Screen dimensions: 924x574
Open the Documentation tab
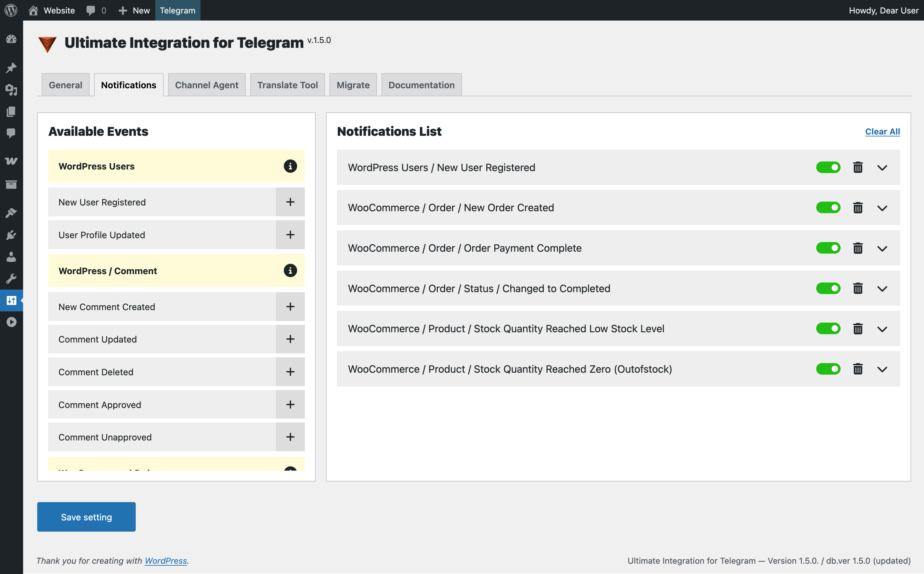421,85
